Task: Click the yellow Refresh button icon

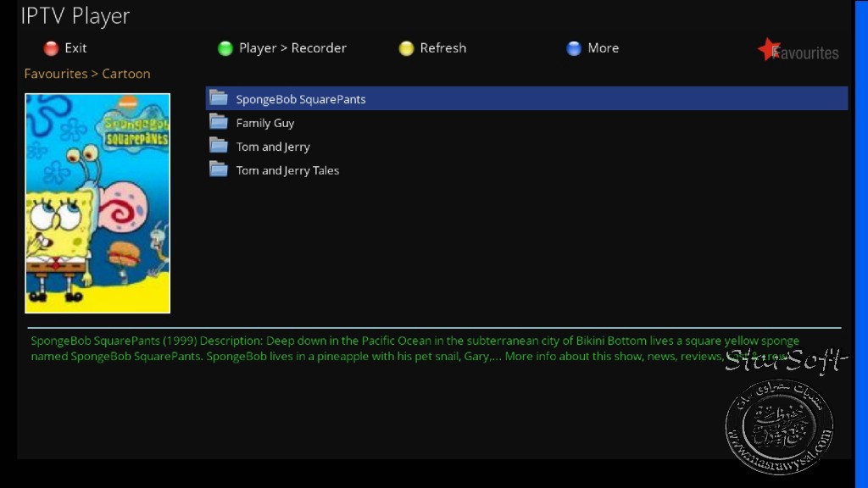Action: 406,48
